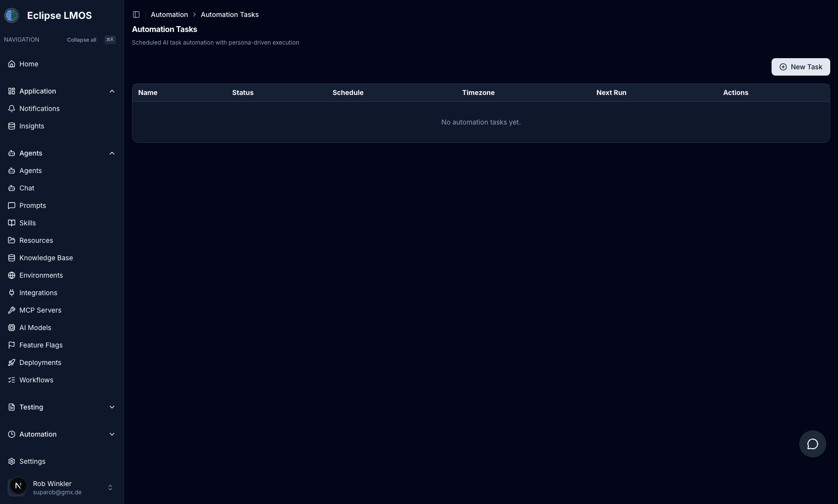Expand the Automation section chevron

pos(112,434)
